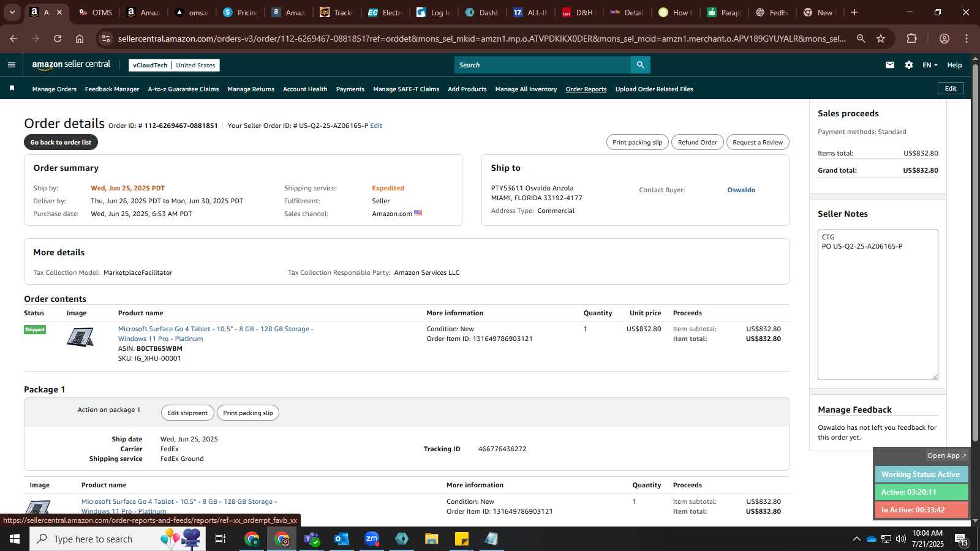Switch to the FedEx browser tab
Screen dimensions: 980x551
[772, 12]
